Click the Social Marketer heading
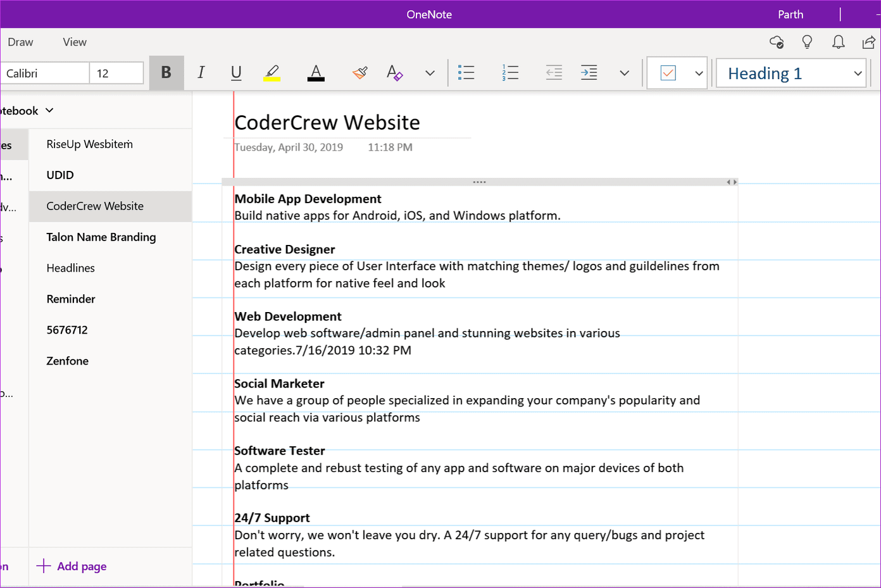 click(x=279, y=384)
